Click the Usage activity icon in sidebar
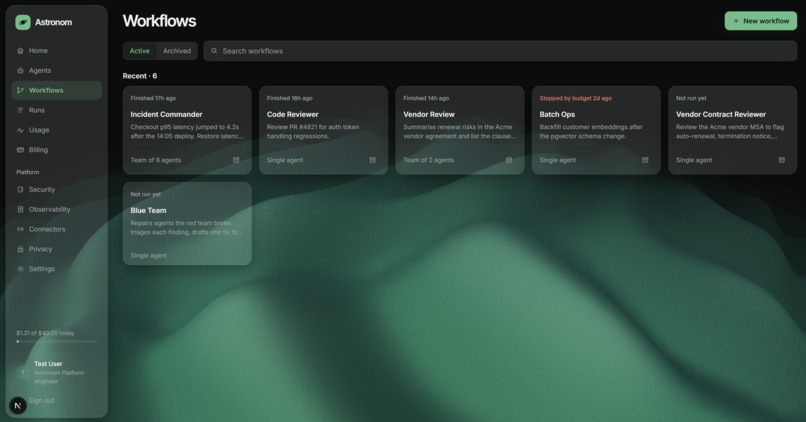 (20, 130)
